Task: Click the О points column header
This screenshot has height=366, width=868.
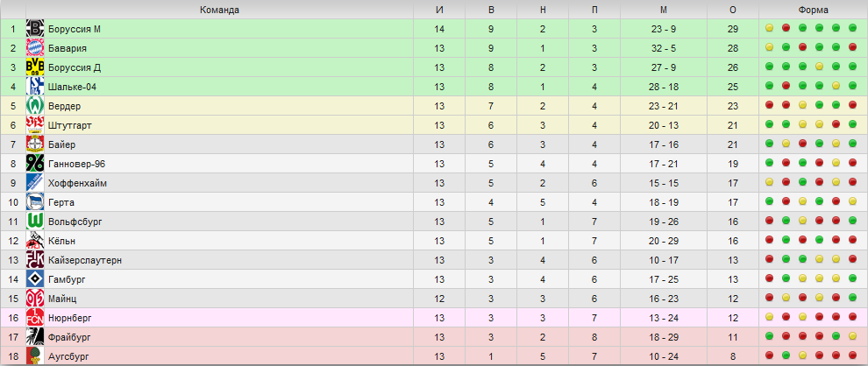Action: pyautogui.click(x=733, y=10)
